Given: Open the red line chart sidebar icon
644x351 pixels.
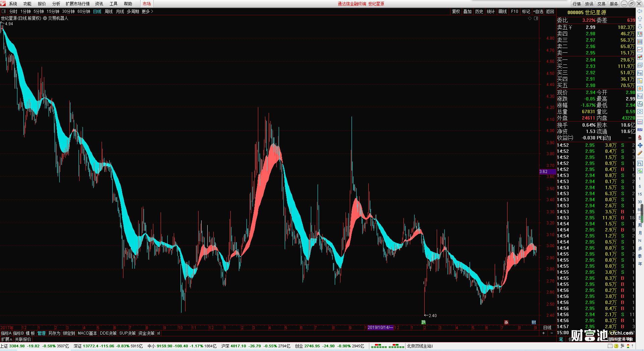Looking at the screenshot, I should [x=640, y=50].
